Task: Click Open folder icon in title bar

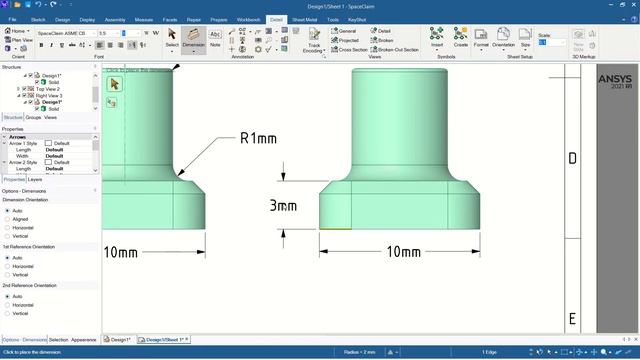Action: (x=17, y=5)
